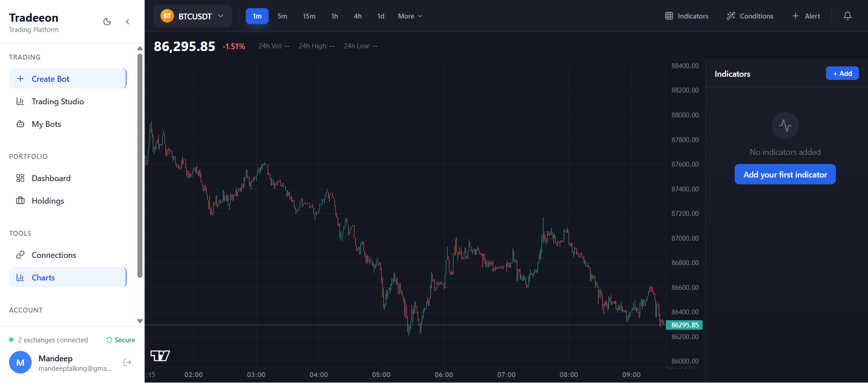The width and height of the screenshot is (868, 383).
Task: Click the 86295.85 current price label
Action: click(x=684, y=325)
